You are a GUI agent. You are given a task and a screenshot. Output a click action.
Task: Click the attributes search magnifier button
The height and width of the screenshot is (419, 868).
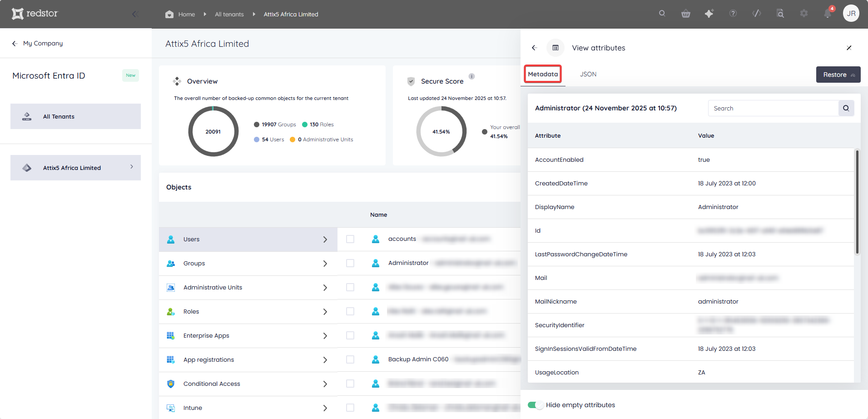click(846, 108)
